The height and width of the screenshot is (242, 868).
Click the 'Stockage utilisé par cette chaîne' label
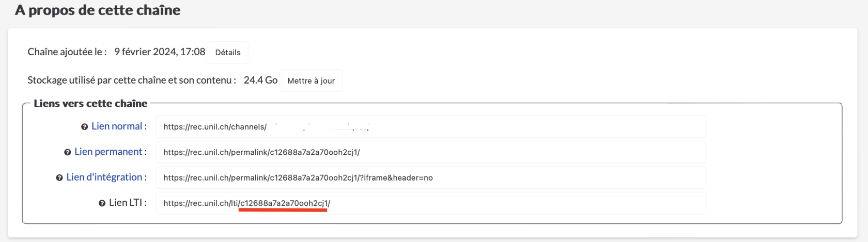132,80
